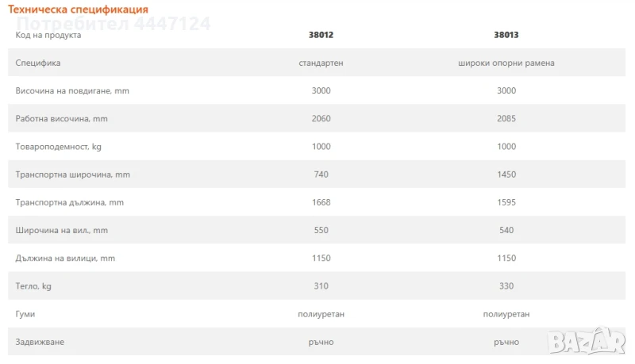Click the 'Широчина на вил., mm' label

tap(61, 231)
